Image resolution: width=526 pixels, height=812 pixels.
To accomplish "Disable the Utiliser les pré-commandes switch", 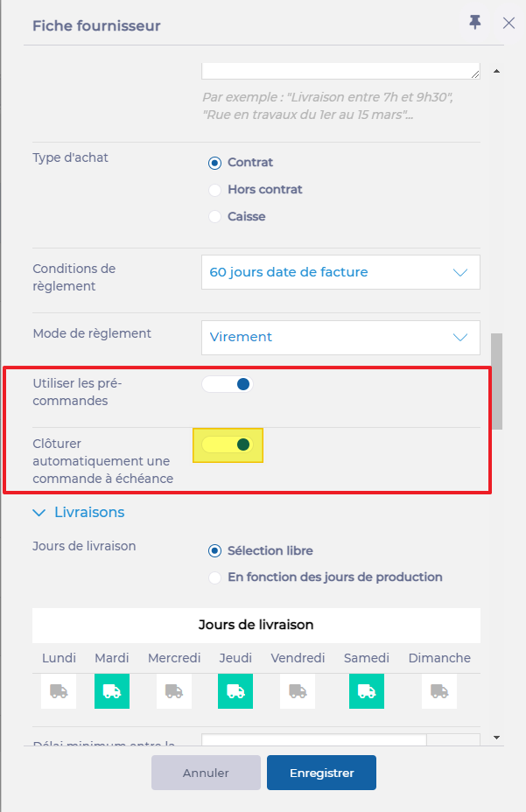I will (228, 384).
